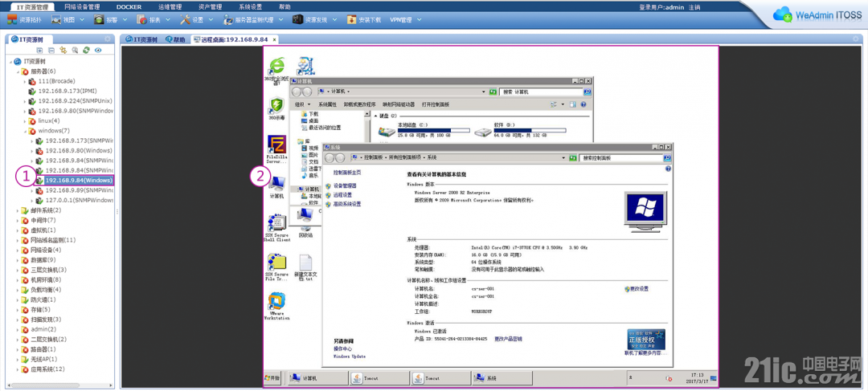Open 设备管理器 link in 系统 window

(x=344, y=185)
